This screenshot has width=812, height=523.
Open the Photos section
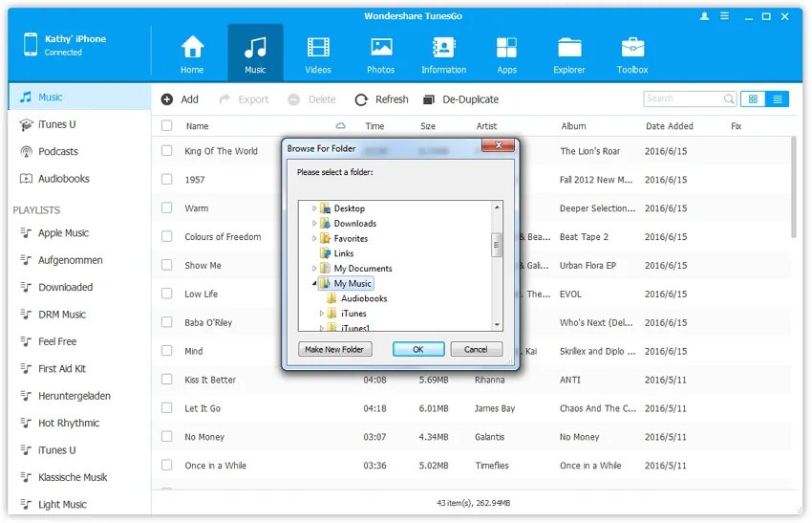tap(380, 54)
